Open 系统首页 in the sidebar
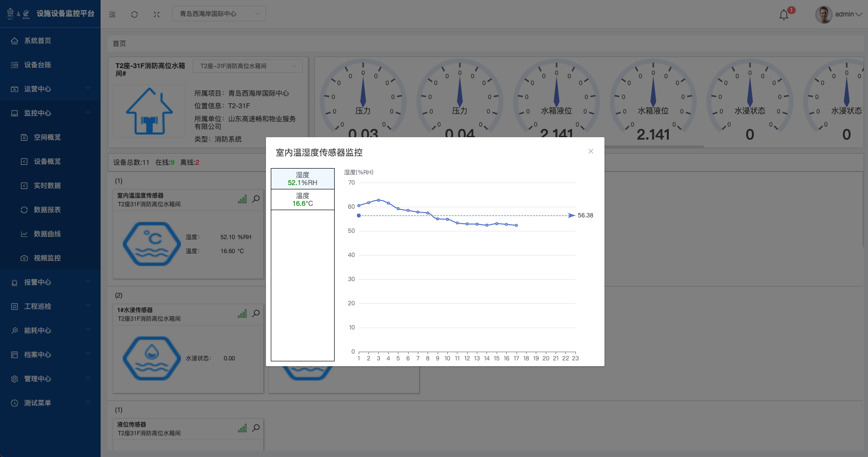868x457 pixels. 38,41
